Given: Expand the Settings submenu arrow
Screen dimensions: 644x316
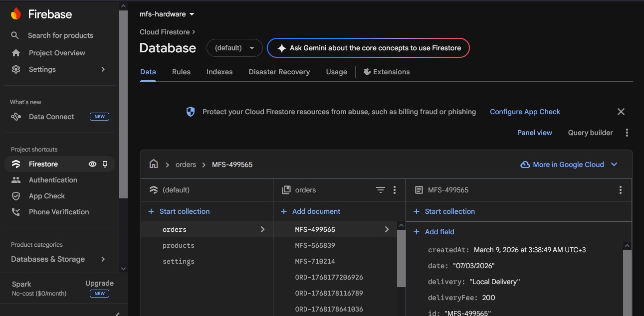Looking at the screenshot, I should pyautogui.click(x=103, y=69).
